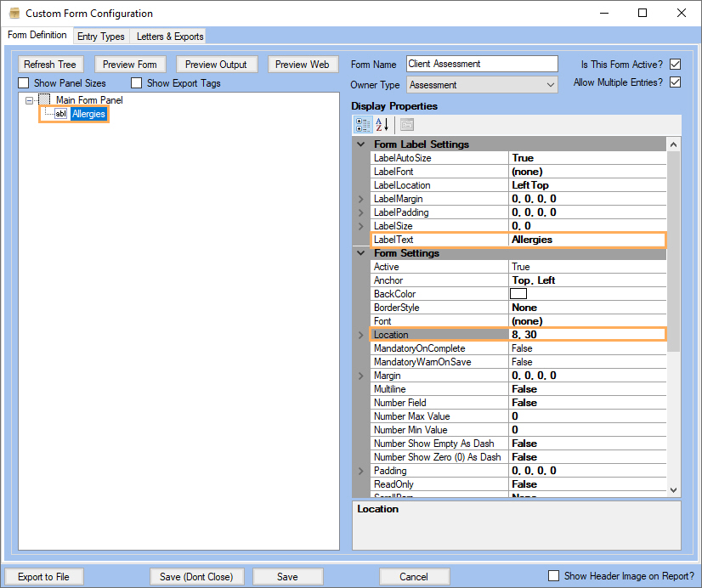Click the Save button

287,577
